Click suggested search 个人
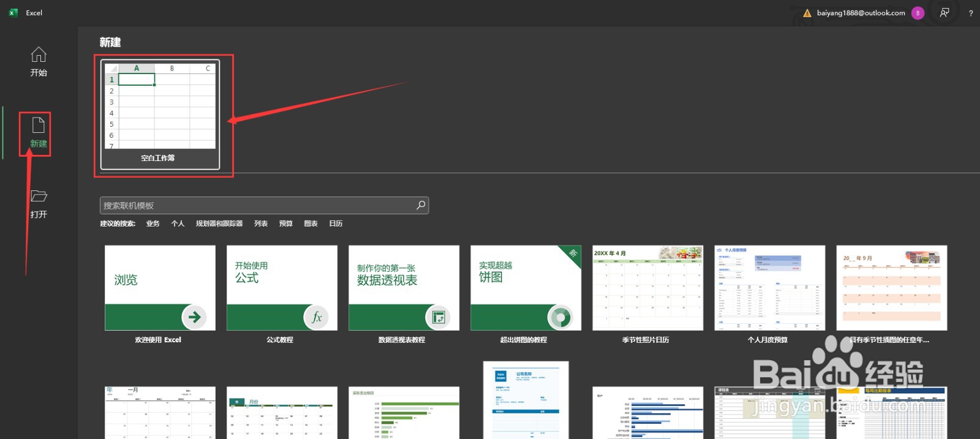 [x=178, y=223]
